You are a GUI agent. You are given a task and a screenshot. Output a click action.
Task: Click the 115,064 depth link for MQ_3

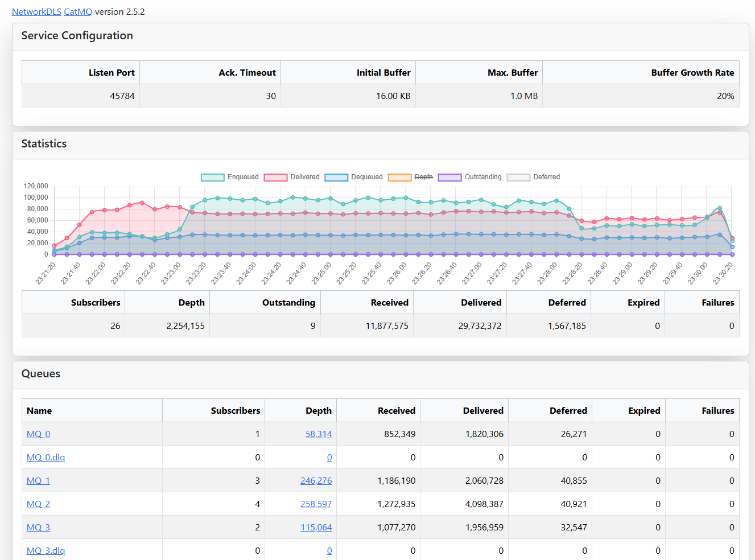pyautogui.click(x=316, y=528)
